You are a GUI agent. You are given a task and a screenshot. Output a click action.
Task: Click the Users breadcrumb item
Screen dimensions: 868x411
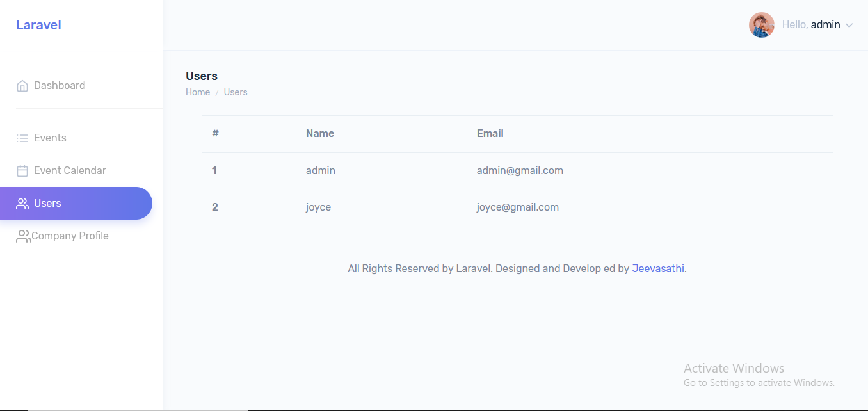[236, 92]
